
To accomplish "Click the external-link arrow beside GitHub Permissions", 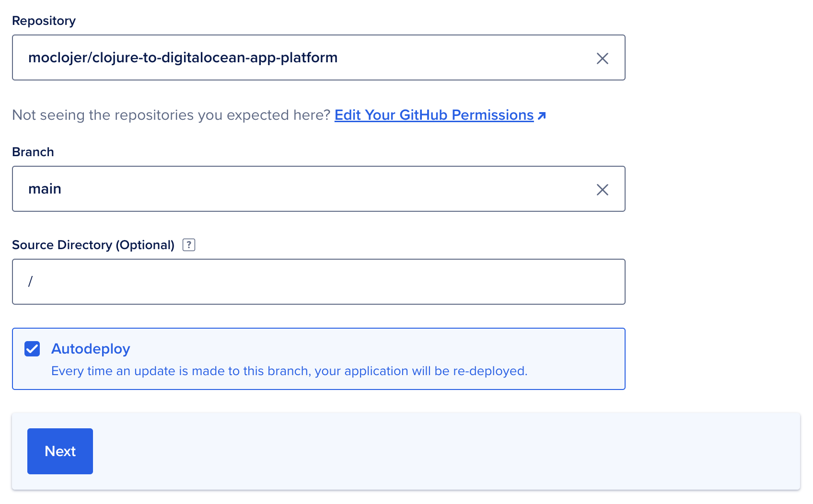I will [542, 115].
